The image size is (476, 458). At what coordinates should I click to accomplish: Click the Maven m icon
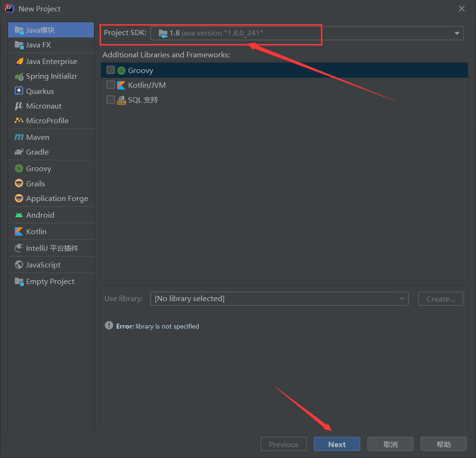coord(19,137)
